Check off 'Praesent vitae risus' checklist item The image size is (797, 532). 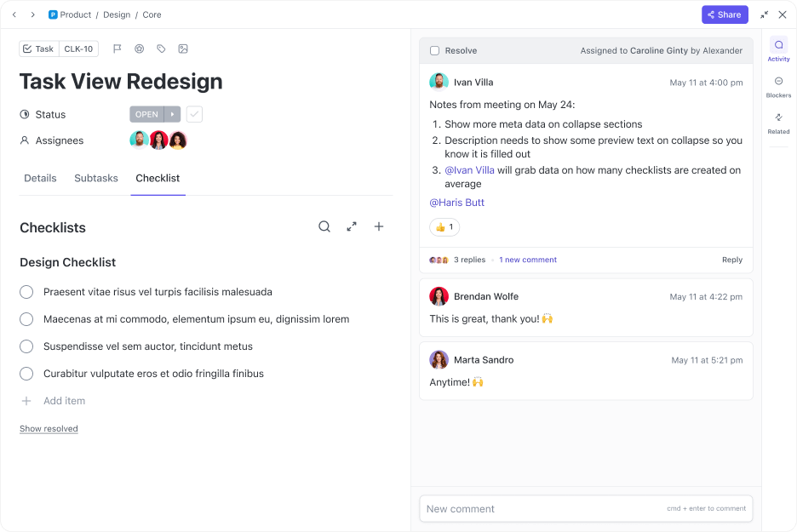pos(26,292)
